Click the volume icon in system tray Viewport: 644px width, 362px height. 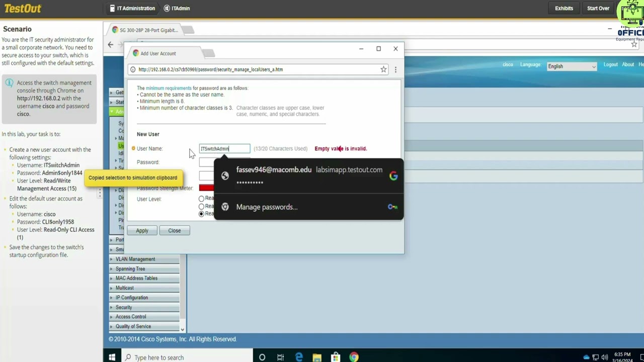pyautogui.click(x=604, y=357)
